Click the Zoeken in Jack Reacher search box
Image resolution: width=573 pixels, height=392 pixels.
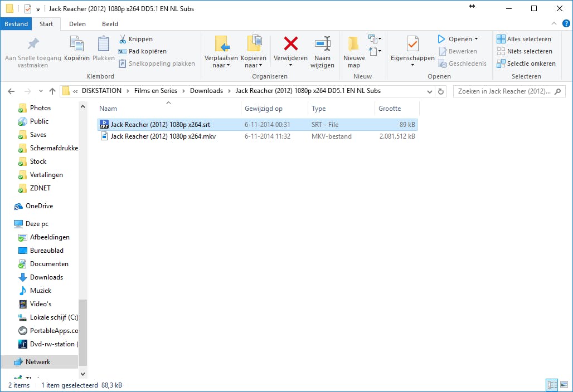pyautogui.click(x=509, y=91)
